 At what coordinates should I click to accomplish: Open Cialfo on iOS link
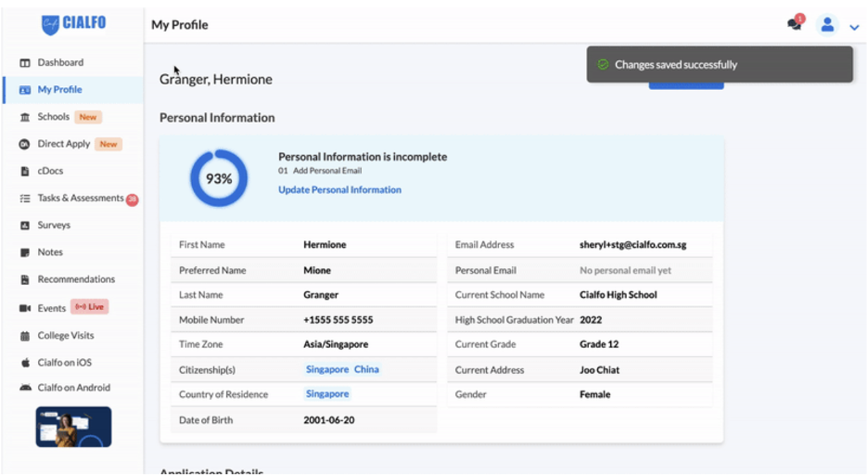click(65, 363)
